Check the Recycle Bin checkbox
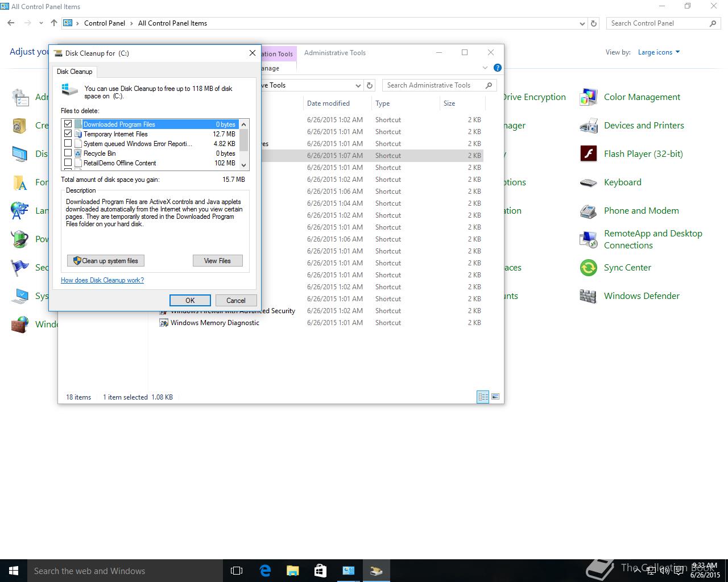Screen dimensions: 728x582 tap(68, 153)
